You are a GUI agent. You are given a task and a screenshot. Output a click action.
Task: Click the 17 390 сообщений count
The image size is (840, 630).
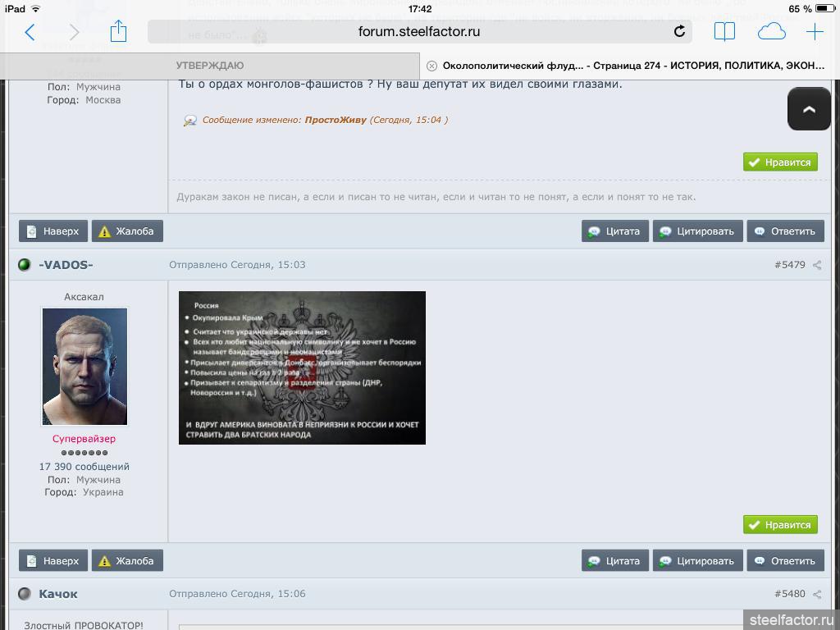tap(84, 467)
